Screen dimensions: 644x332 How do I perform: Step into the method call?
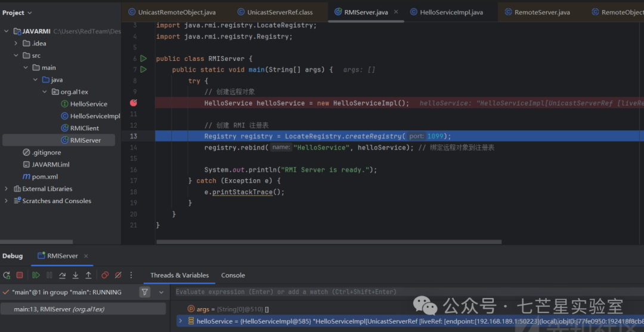tap(76, 275)
